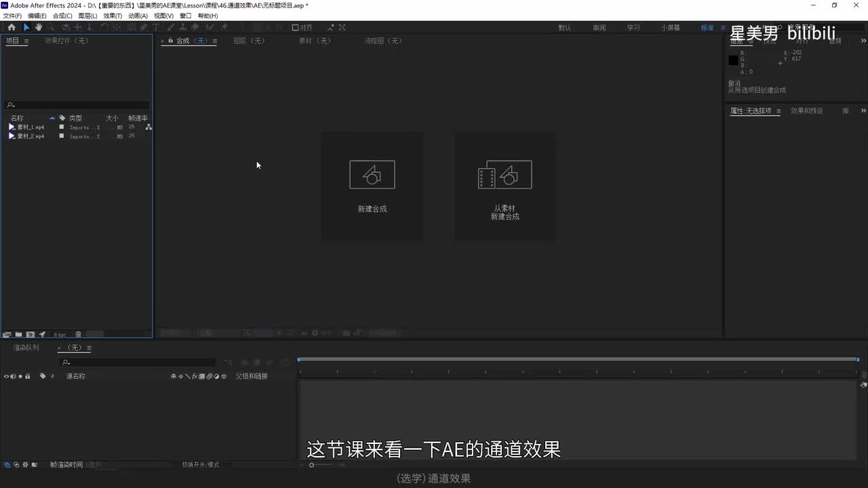Adjust the timeline zoom slider handle
The width and height of the screenshot is (868, 488).
(311, 465)
